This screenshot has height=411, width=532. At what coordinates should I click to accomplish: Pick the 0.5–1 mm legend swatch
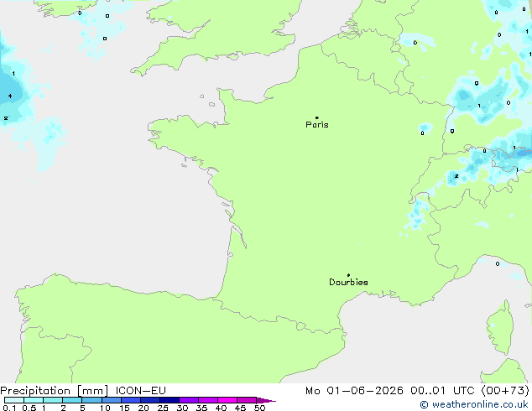click(34, 400)
